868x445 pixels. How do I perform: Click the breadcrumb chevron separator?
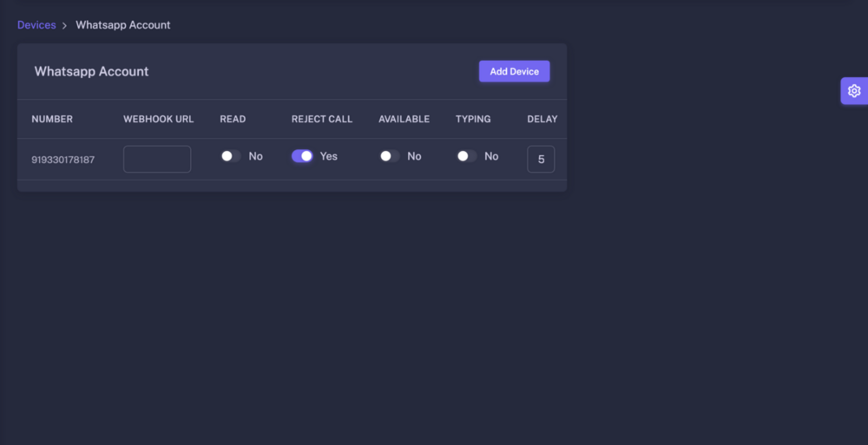coord(65,25)
